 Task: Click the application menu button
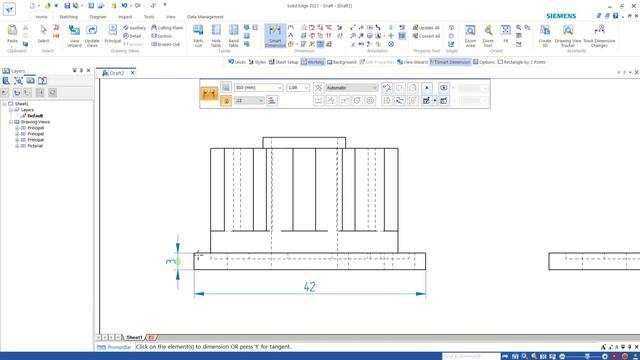pyautogui.click(x=9, y=9)
